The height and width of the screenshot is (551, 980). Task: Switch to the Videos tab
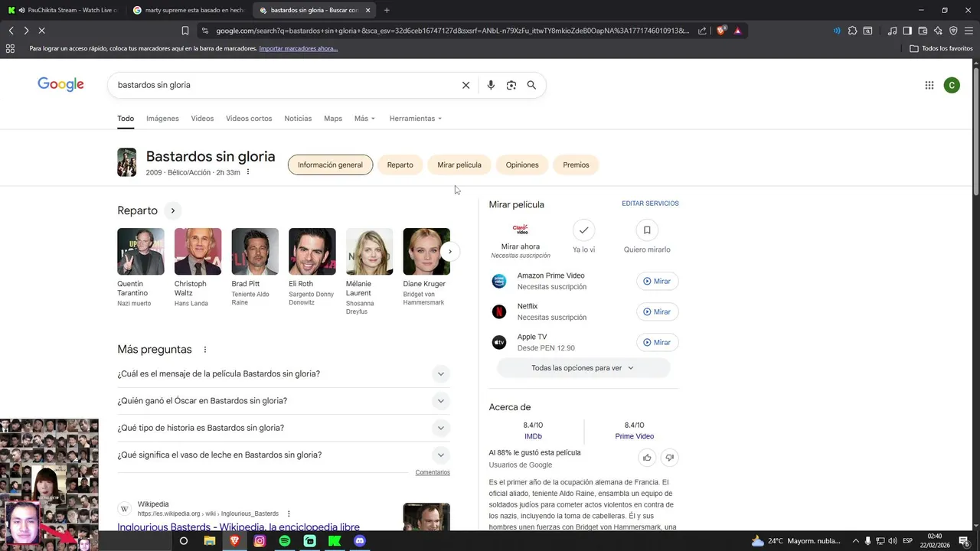(x=202, y=119)
